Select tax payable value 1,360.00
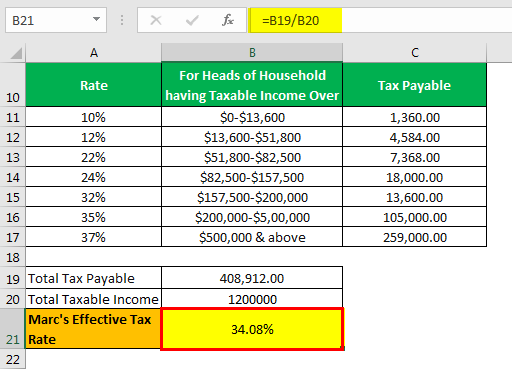 tap(415, 117)
